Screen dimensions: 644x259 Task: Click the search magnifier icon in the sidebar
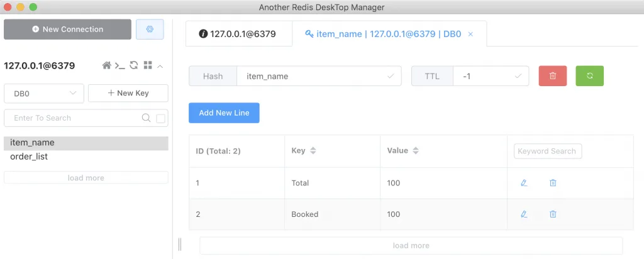[x=146, y=118]
